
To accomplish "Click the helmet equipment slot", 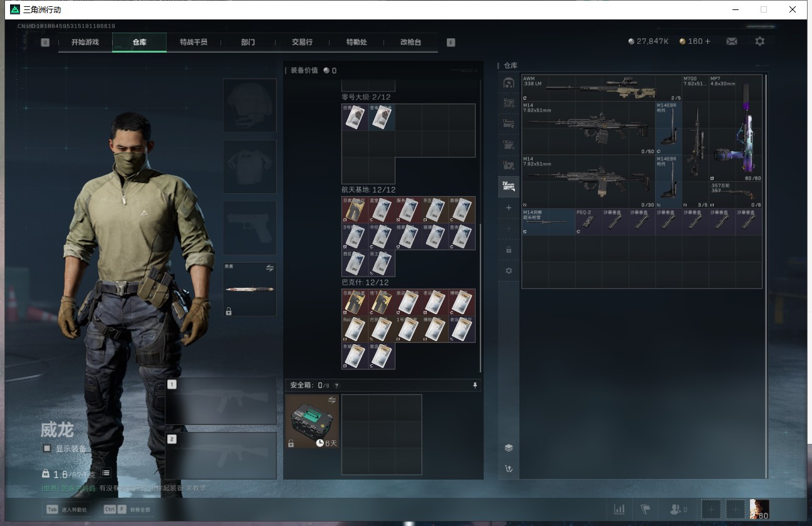I will point(250,105).
